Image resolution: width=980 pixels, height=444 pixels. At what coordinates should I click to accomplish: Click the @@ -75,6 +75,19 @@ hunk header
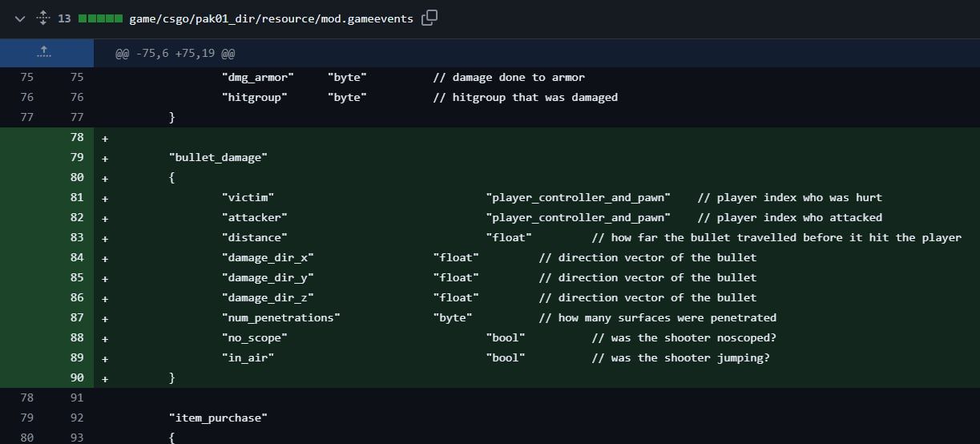pyautogui.click(x=175, y=54)
